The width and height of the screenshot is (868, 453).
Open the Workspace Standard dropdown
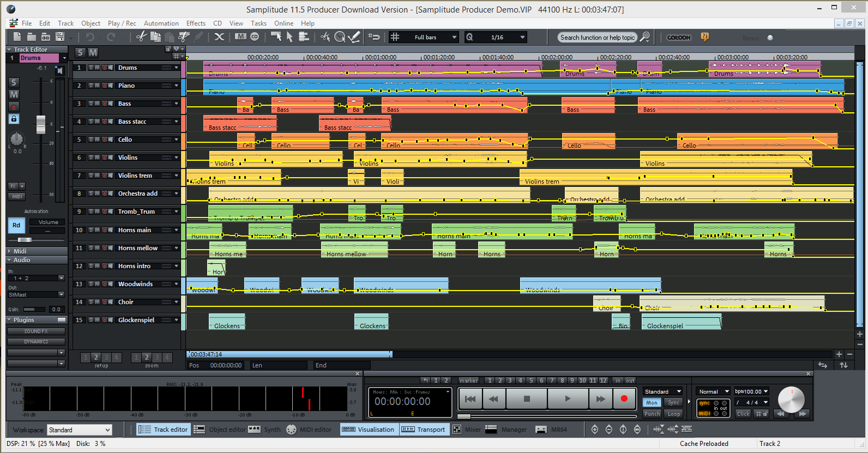pos(79,430)
